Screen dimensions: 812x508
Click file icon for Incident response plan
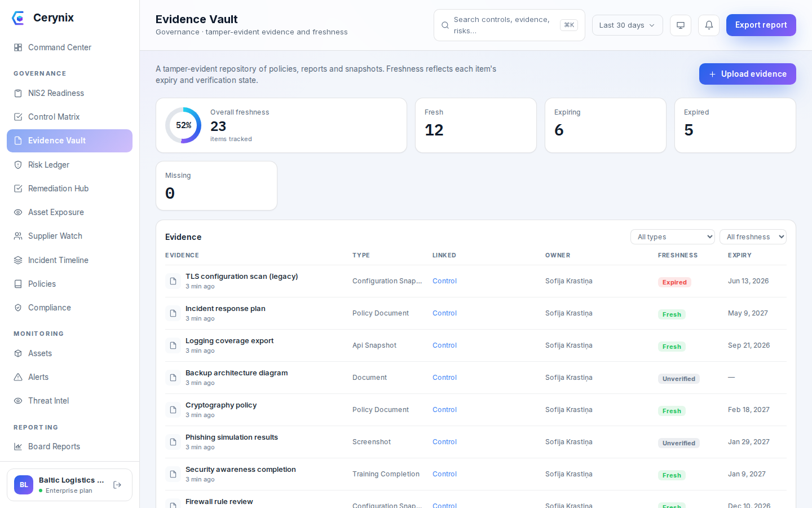pyautogui.click(x=173, y=313)
